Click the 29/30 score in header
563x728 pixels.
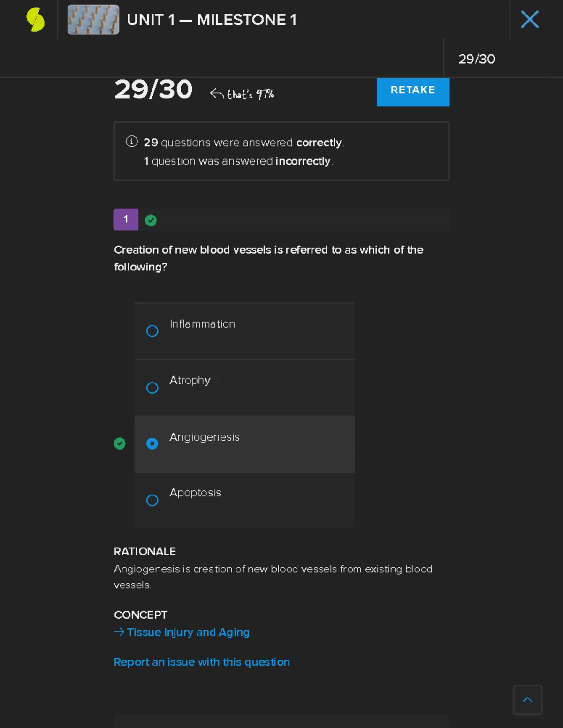point(476,59)
